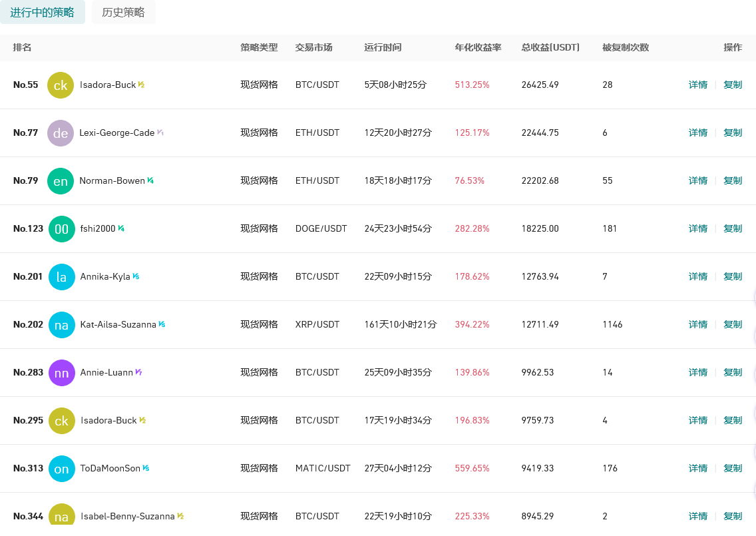This screenshot has height=536, width=756.
Task: Click the username Kat-Ailsa-Suzanna
Action: 118,324
